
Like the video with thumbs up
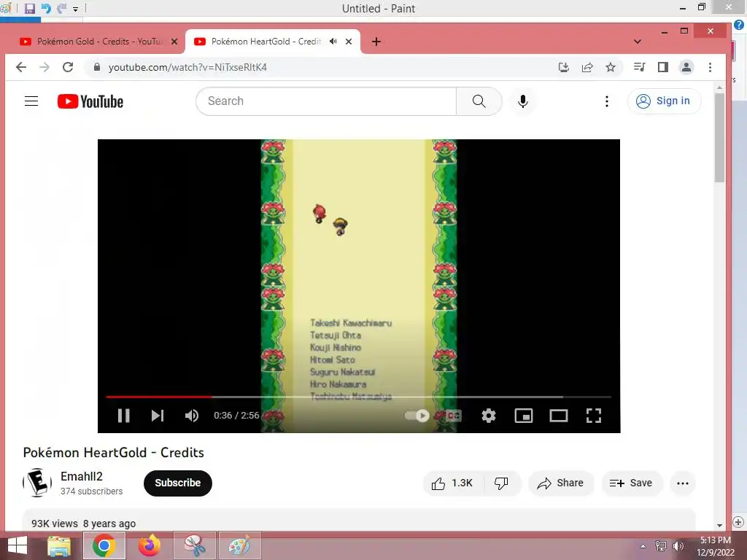point(452,483)
